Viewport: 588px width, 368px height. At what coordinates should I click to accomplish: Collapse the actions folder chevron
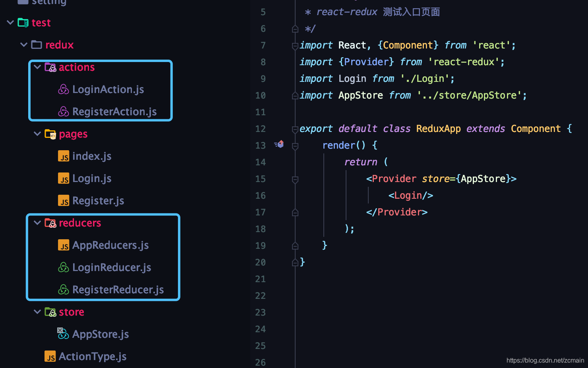(x=37, y=67)
